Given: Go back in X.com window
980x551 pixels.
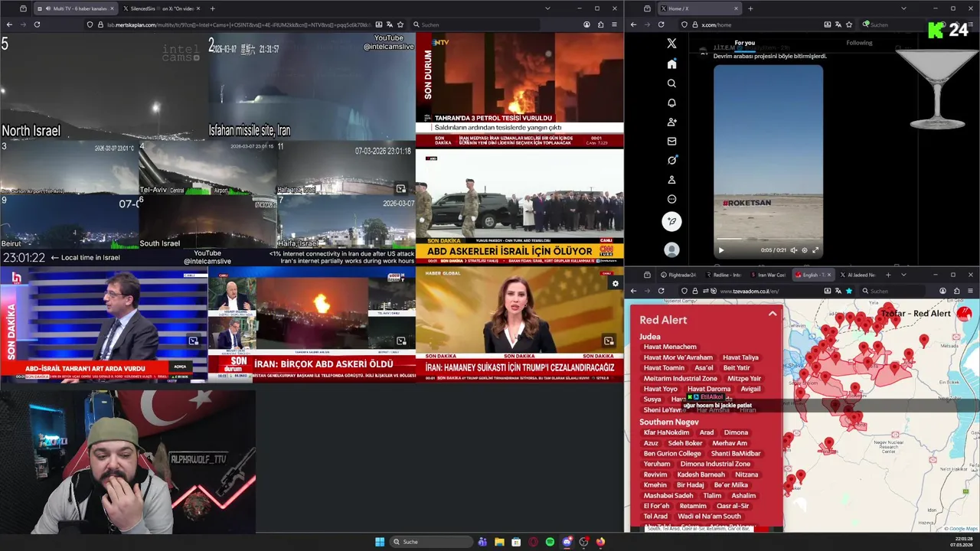Looking at the screenshot, I should 633,24.
